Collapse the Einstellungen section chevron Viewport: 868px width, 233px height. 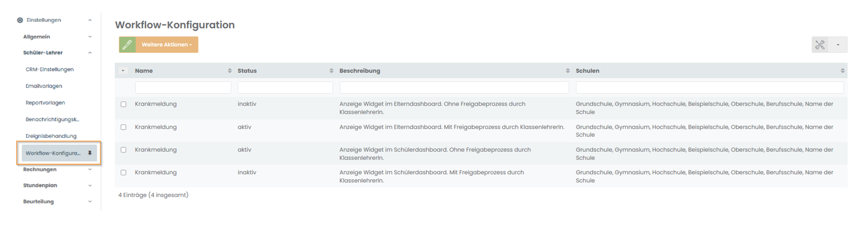[x=90, y=20]
